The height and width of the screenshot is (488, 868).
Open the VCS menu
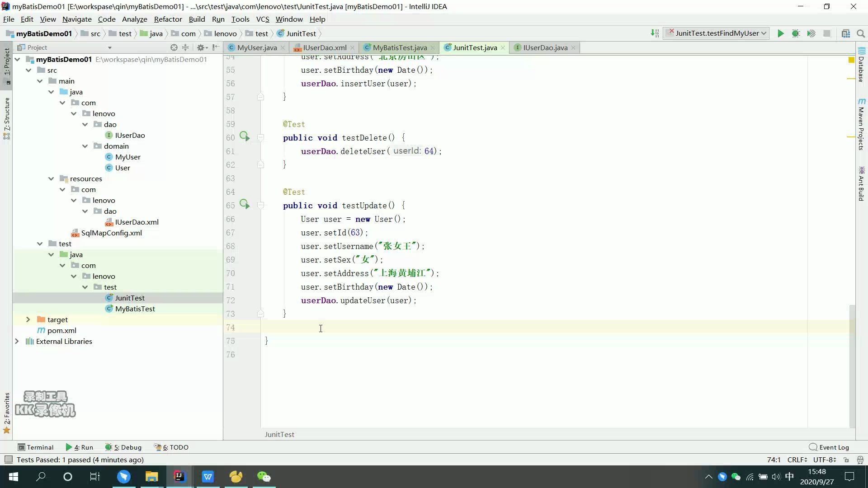(x=262, y=19)
